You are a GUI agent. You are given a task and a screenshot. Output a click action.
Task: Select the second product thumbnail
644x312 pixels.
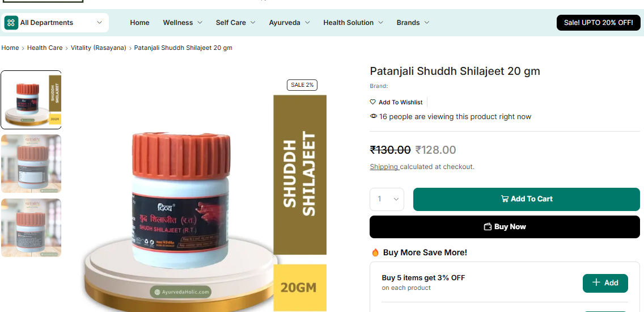31,163
